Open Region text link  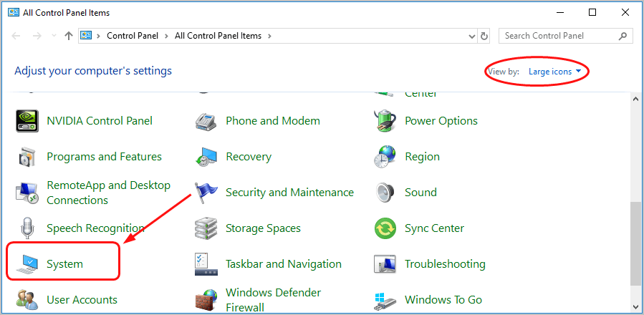tap(422, 157)
